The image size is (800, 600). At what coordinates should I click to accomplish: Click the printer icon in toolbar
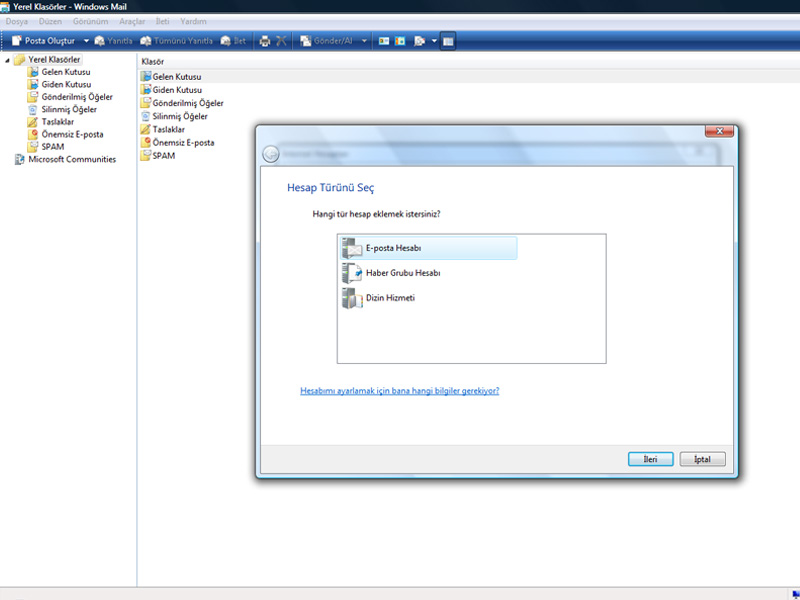click(264, 41)
